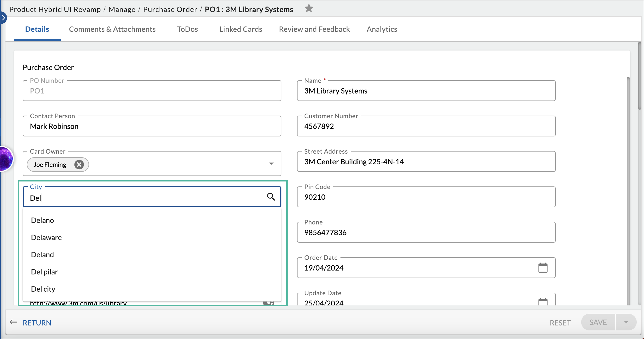Open the Order Date calendar picker

[543, 268]
